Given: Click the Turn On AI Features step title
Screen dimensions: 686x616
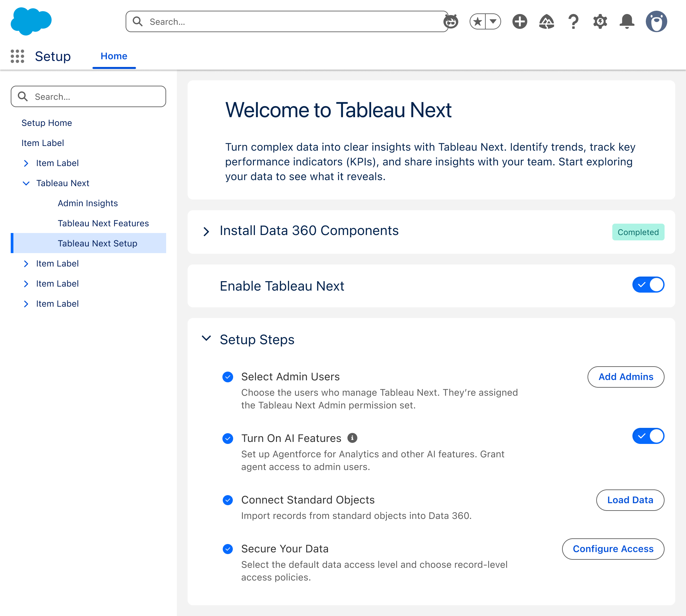Looking at the screenshot, I should pyautogui.click(x=291, y=438).
